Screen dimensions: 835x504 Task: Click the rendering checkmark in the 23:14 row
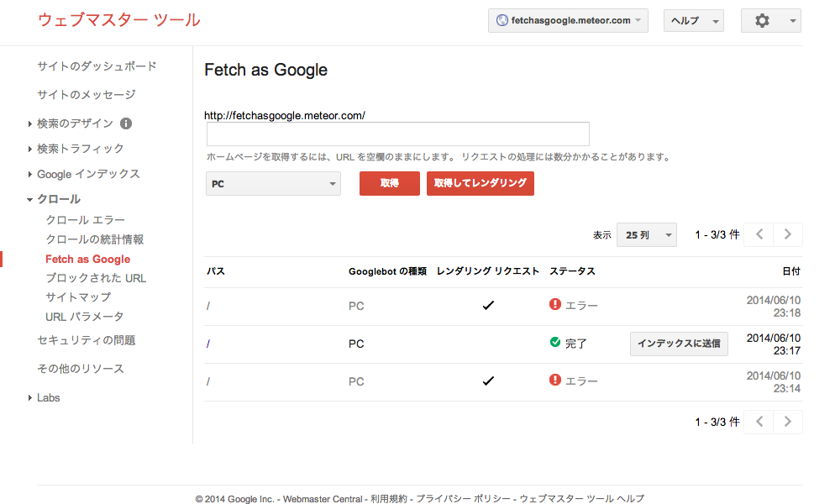click(x=488, y=381)
